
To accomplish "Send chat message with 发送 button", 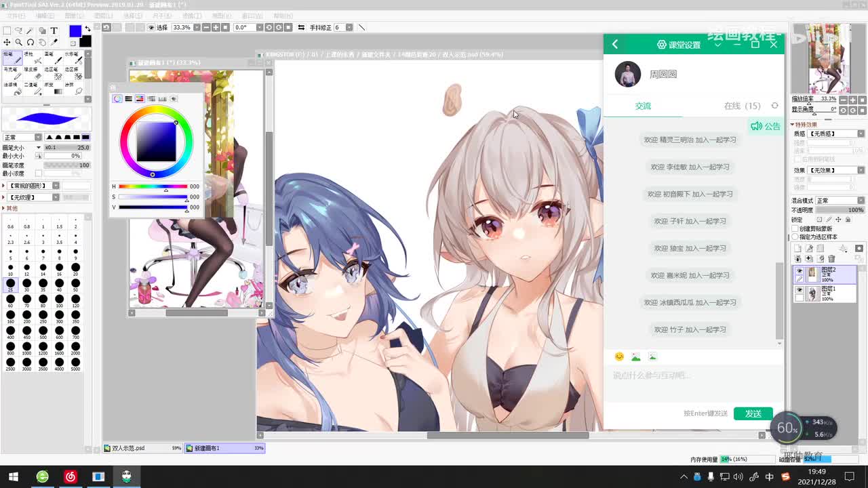I will click(753, 413).
